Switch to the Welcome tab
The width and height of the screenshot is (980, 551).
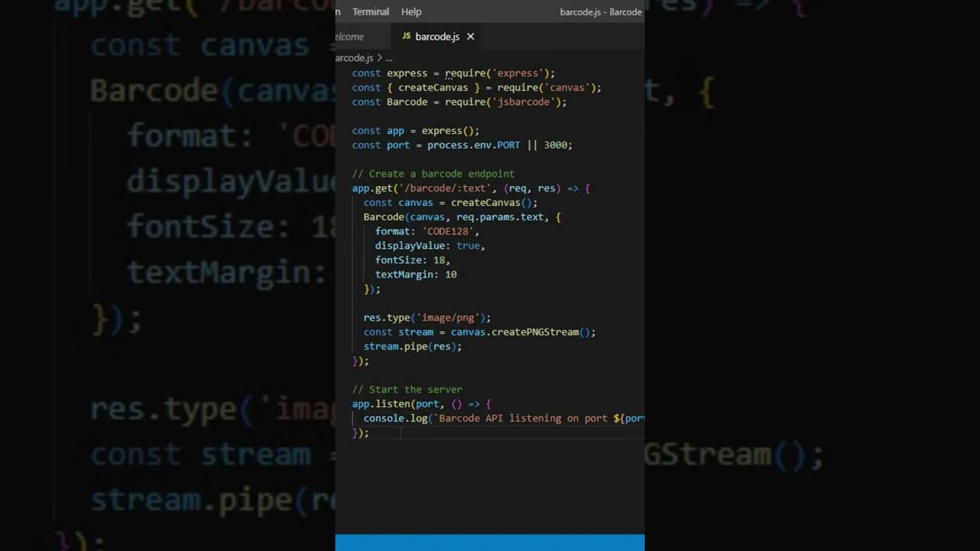click(x=349, y=37)
